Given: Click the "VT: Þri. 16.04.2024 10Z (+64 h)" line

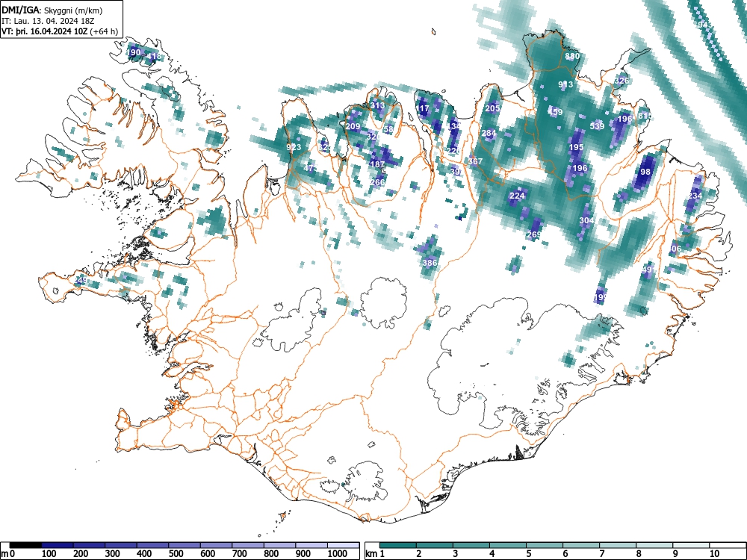Looking at the screenshot, I should [60, 31].
